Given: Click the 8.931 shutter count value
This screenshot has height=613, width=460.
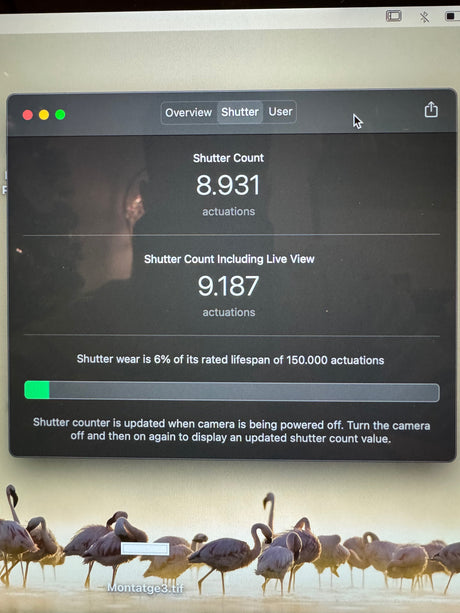Looking at the screenshot, I should pyautogui.click(x=228, y=185).
